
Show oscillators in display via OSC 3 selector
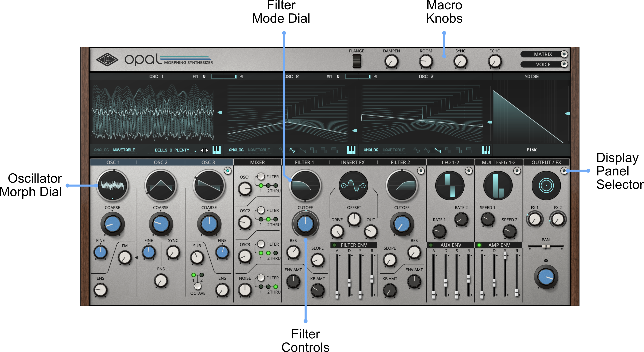click(227, 171)
